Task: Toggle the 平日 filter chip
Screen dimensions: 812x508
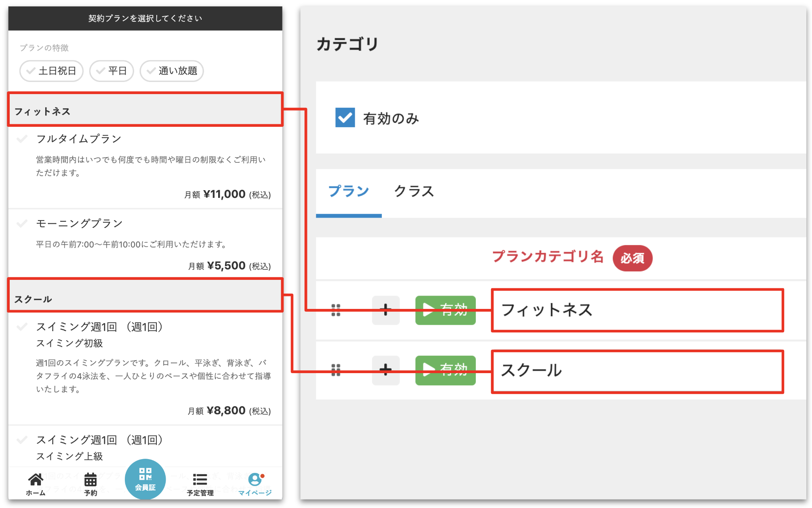Action: (x=111, y=71)
